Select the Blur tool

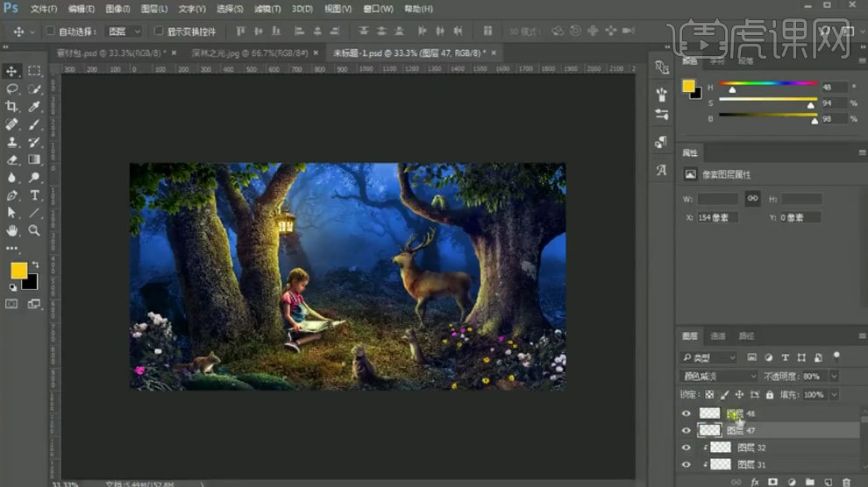(11, 178)
